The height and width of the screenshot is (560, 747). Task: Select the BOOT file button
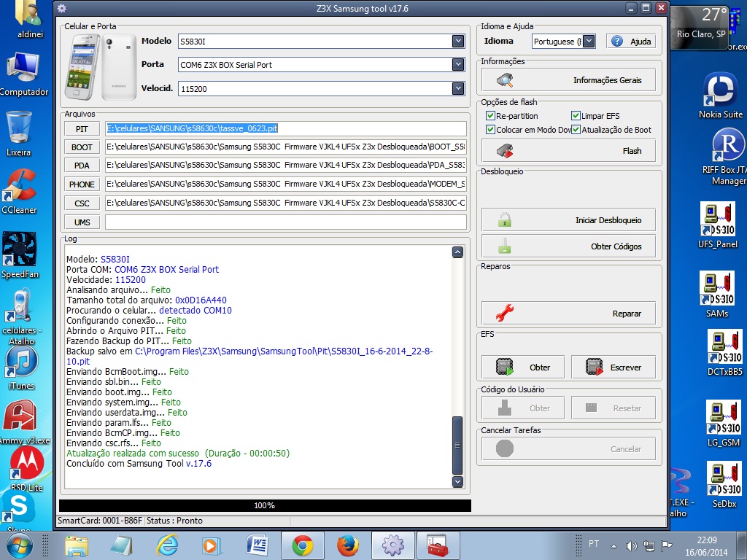[x=82, y=147]
